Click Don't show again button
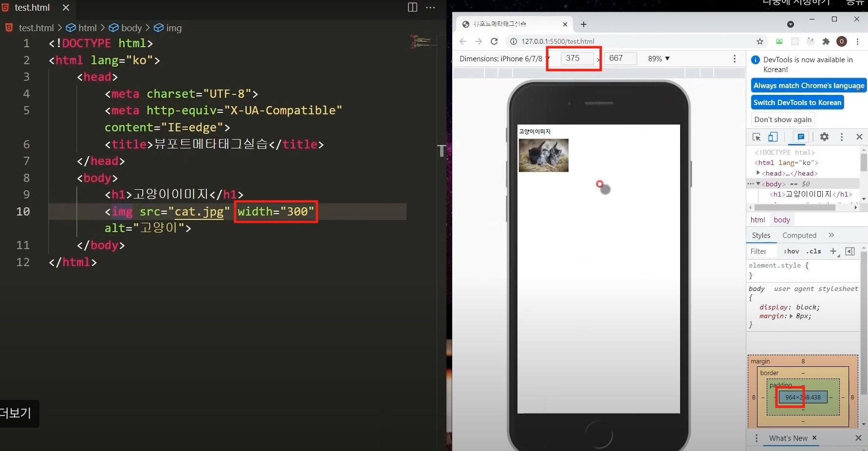The width and height of the screenshot is (868, 451). tap(783, 120)
